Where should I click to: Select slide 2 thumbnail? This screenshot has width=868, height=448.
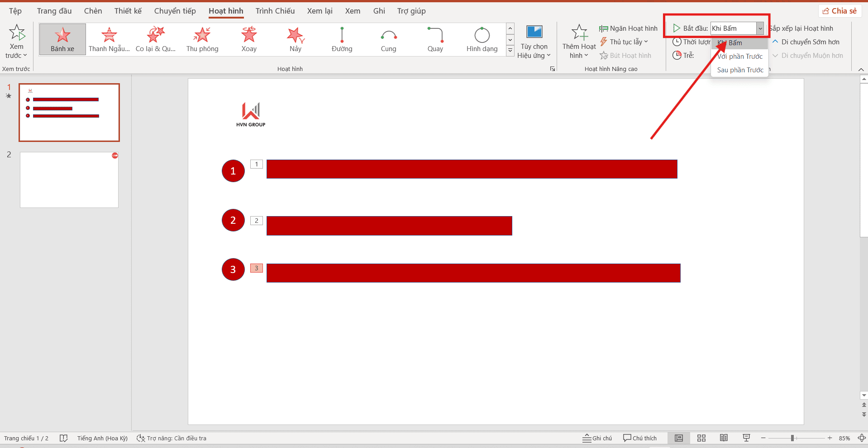tap(69, 180)
